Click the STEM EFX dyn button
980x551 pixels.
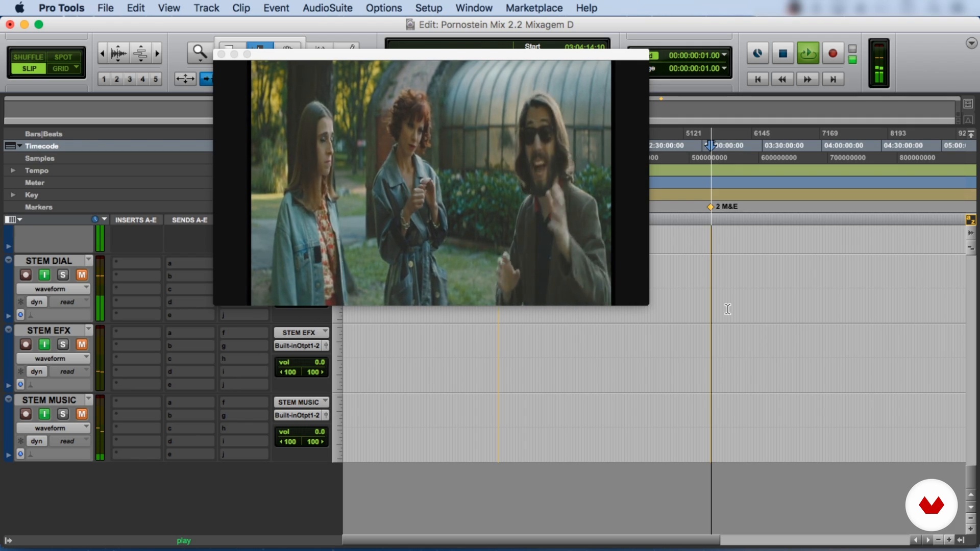(37, 371)
